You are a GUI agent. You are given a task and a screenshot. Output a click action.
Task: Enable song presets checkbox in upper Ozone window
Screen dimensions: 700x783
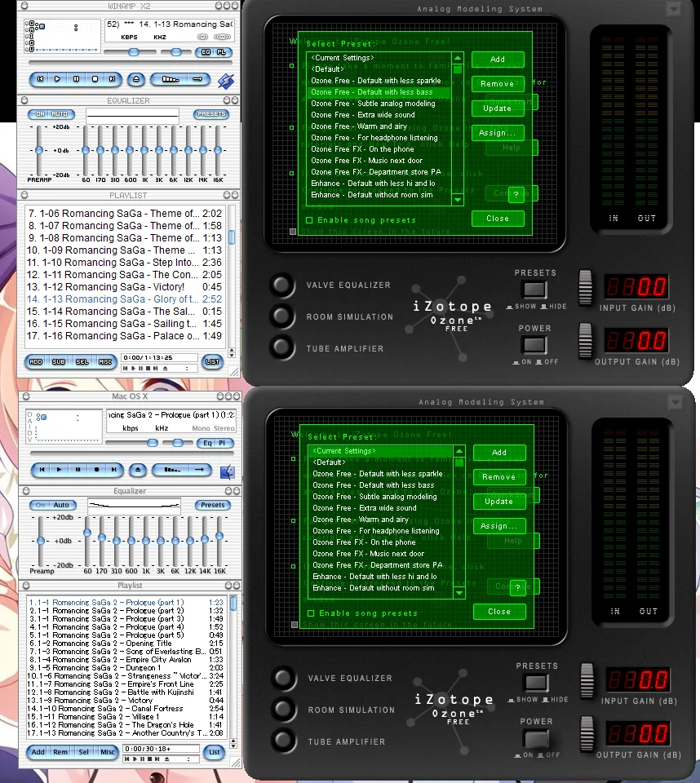(x=310, y=220)
